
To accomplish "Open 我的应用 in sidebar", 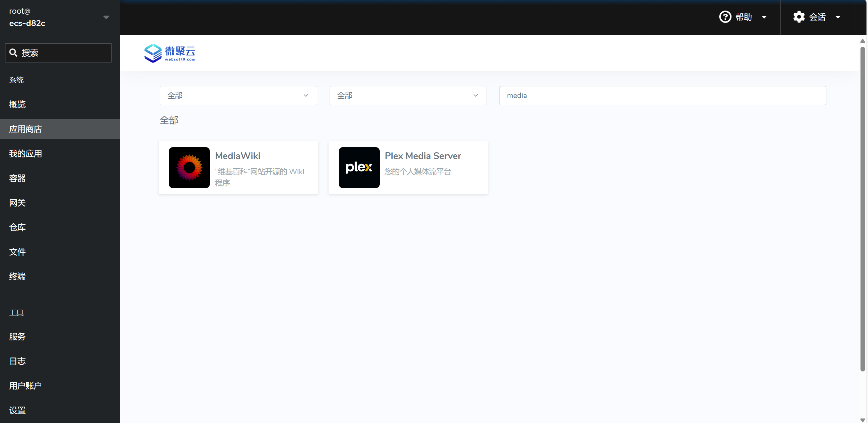I will (x=26, y=154).
